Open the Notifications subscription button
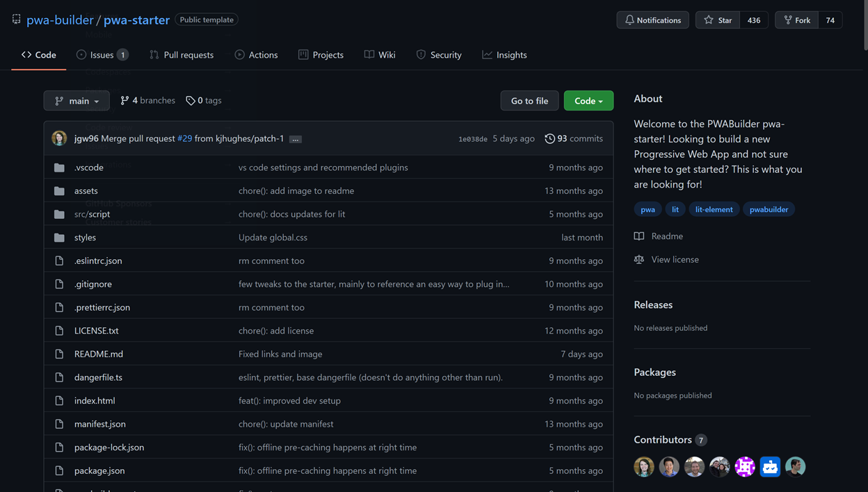The height and width of the screenshot is (492, 868). (652, 20)
